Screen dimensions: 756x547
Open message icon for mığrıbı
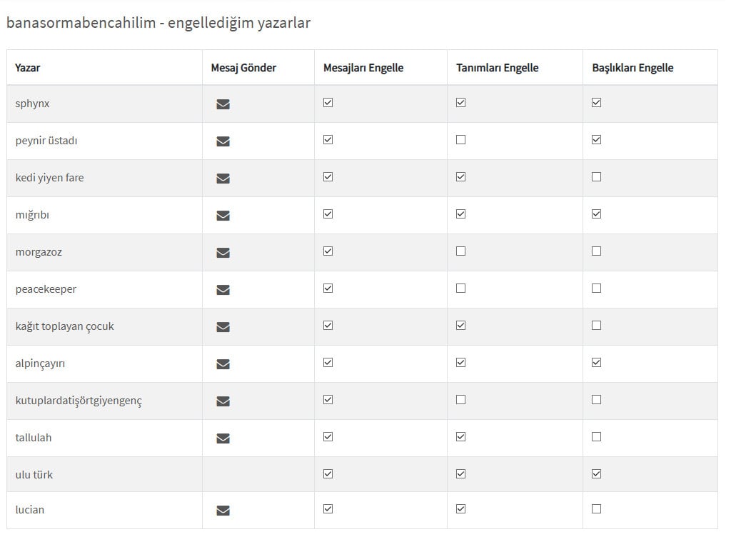click(x=223, y=216)
